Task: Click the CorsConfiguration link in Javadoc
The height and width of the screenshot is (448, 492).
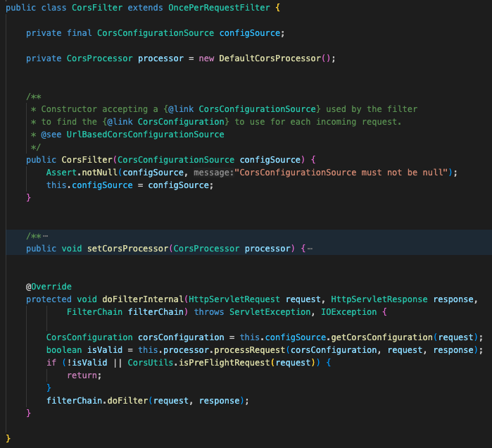Action: pyautogui.click(x=181, y=122)
